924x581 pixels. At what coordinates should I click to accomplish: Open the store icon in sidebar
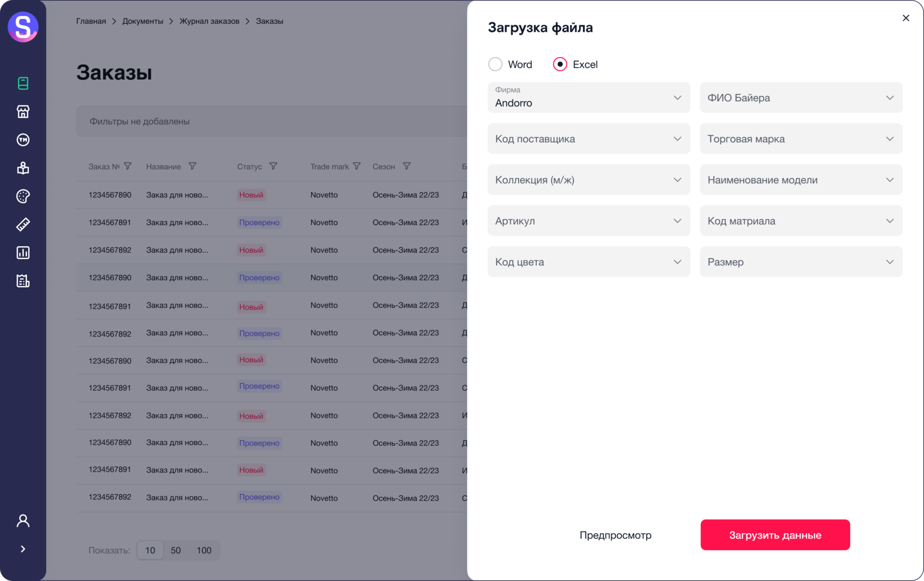pos(23,112)
